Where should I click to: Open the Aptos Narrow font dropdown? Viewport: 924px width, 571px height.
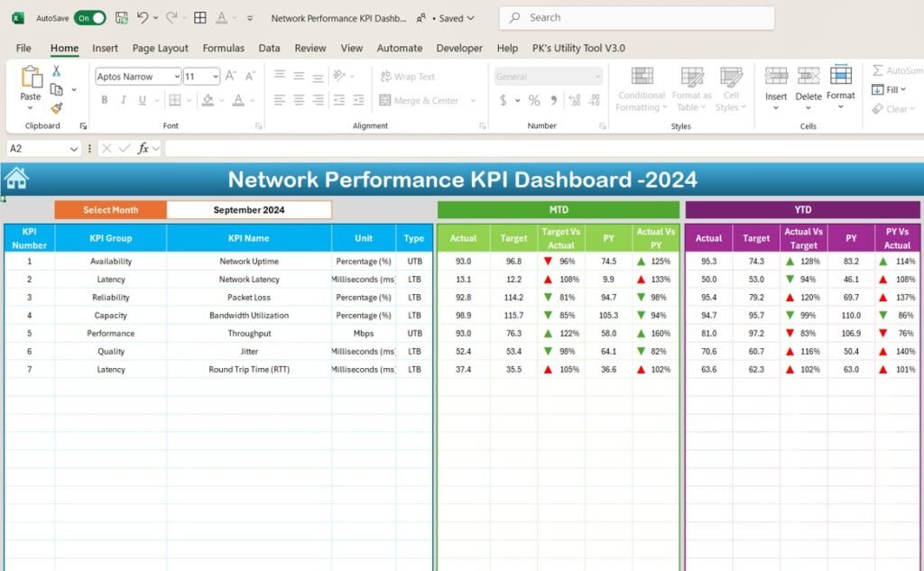pyautogui.click(x=177, y=77)
